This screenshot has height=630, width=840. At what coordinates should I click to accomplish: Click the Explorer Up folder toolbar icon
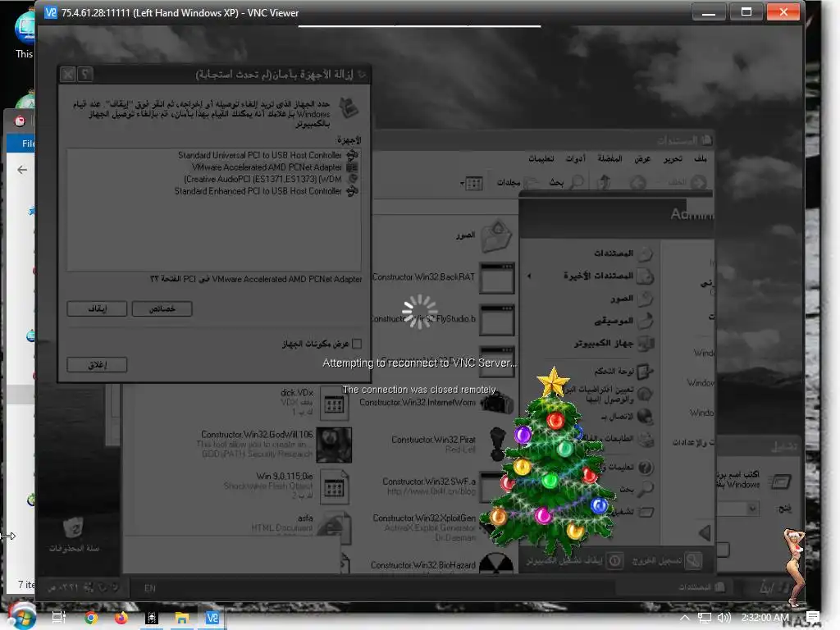(605, 183)
